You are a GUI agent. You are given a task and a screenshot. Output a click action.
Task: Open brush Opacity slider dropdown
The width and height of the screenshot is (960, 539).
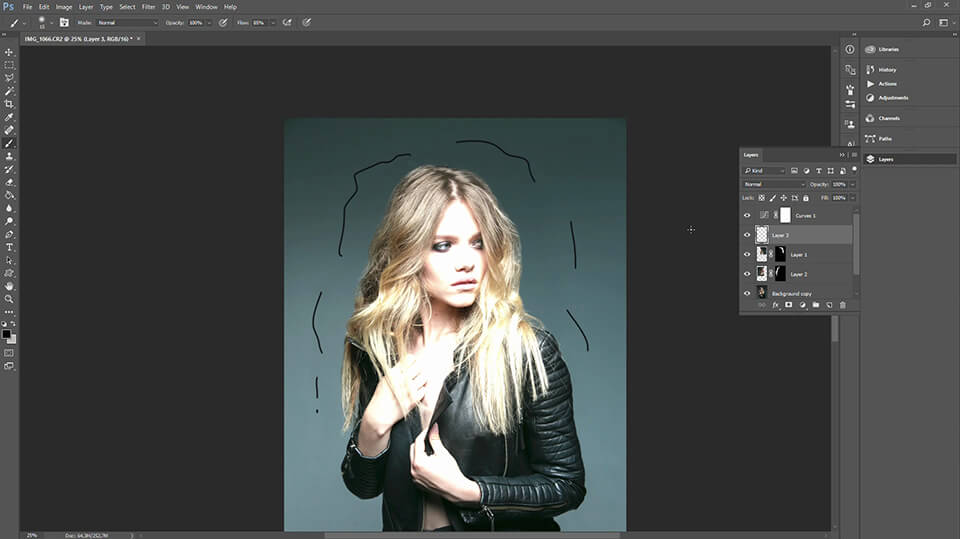point(209,23)
